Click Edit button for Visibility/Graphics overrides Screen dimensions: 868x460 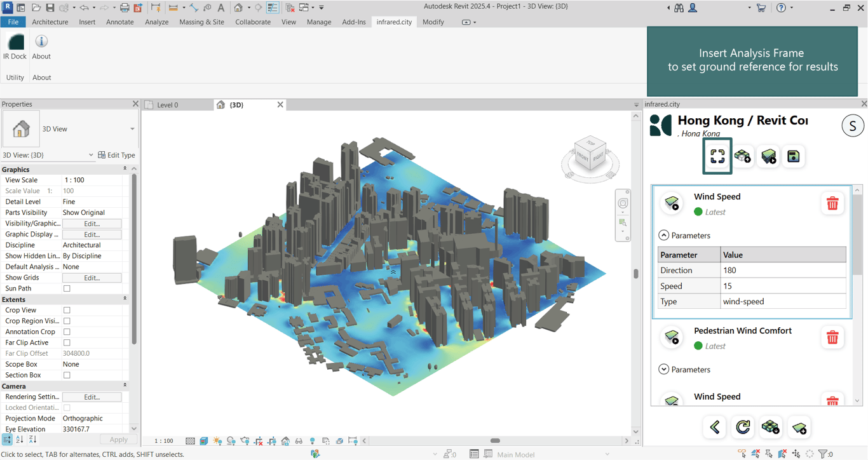tap(92, 224)
